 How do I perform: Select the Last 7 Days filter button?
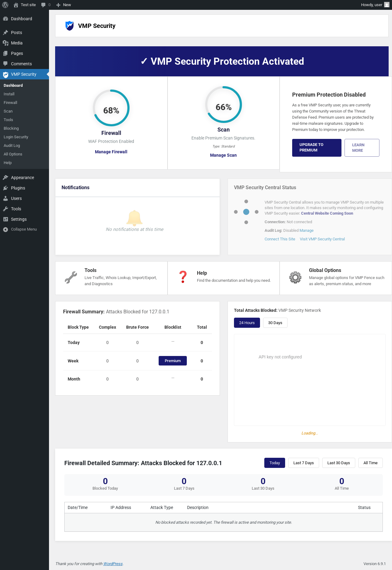[303, 463]
